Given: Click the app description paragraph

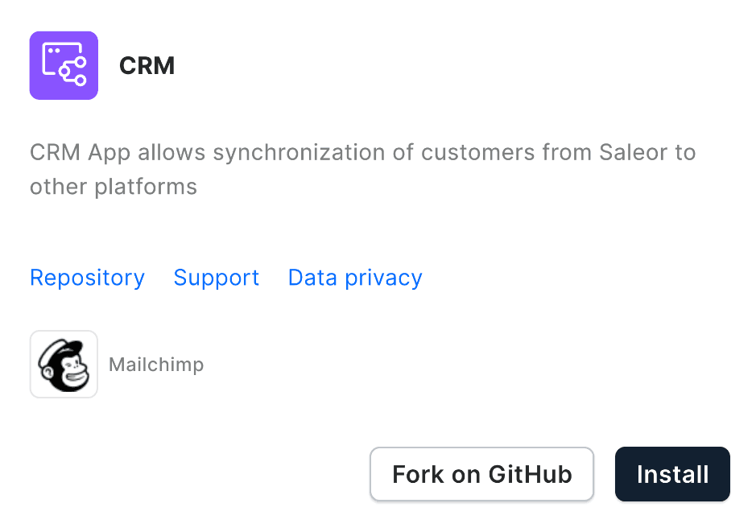Looking at the screenshot, I should [362, 169].
